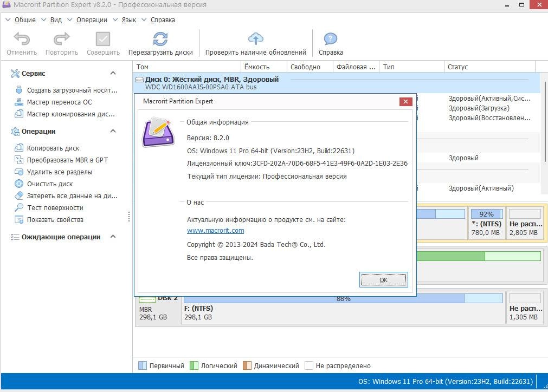Click the convert MBR to GPT icon
This screenshot has width=548, height=392.
[x=19, y=160]
